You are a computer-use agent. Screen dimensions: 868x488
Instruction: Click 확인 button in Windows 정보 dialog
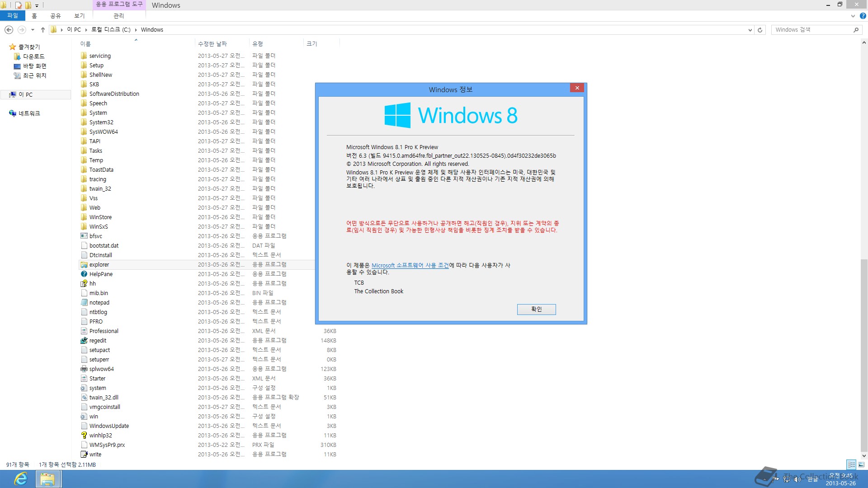[536, 309]
